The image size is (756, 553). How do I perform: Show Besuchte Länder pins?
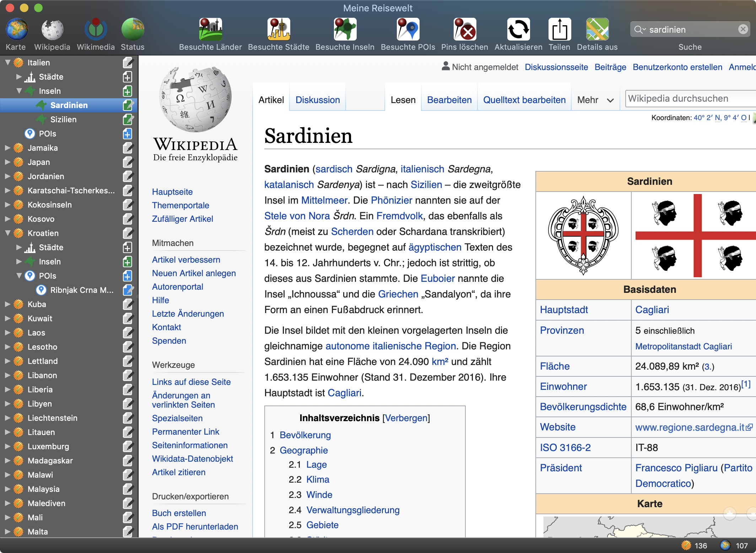pos(210,29)
